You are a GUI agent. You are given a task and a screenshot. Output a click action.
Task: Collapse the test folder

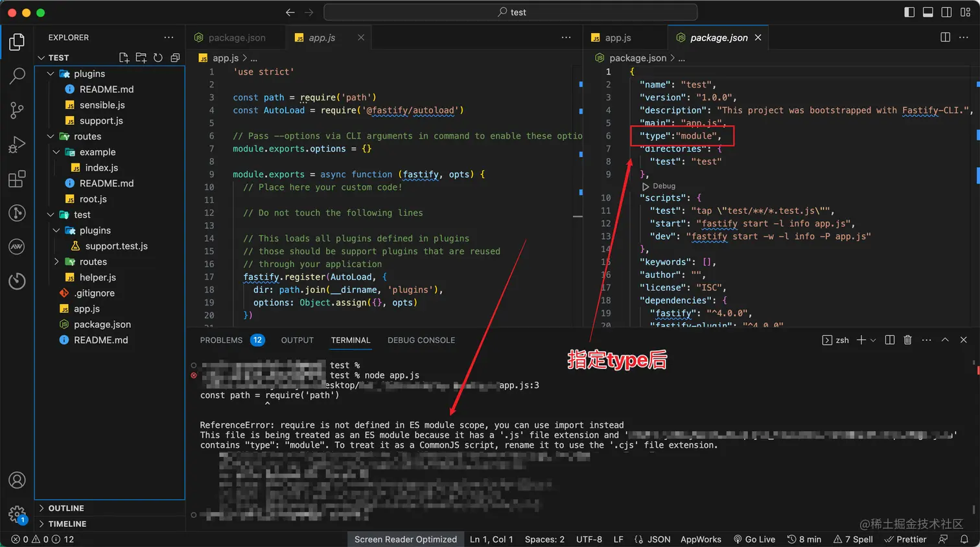coord(51,215)
